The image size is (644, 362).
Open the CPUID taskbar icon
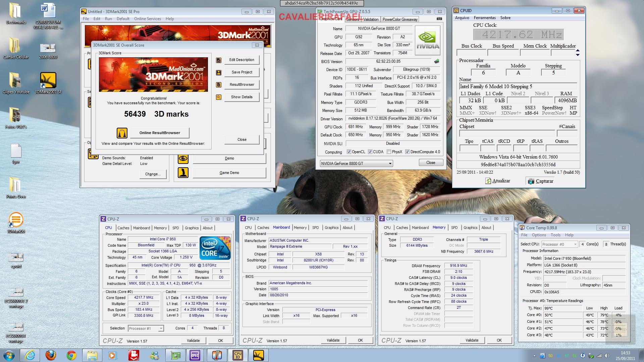coord(238,355)
